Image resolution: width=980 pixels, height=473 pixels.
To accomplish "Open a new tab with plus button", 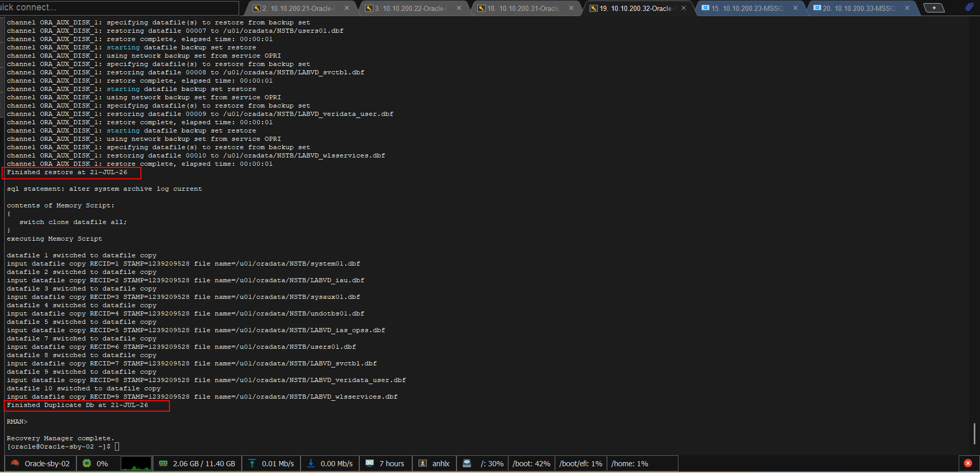I will (934, 8).
